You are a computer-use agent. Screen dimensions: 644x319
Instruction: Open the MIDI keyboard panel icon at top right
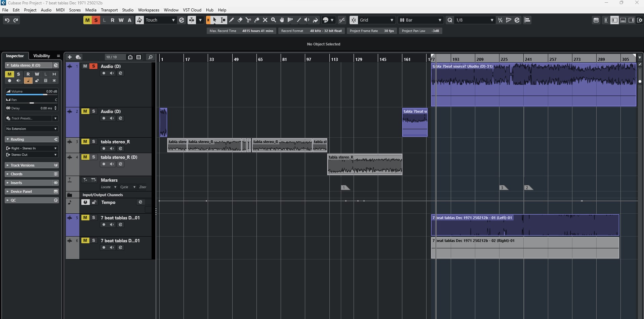pyautogui.click(x=596, y=20)
